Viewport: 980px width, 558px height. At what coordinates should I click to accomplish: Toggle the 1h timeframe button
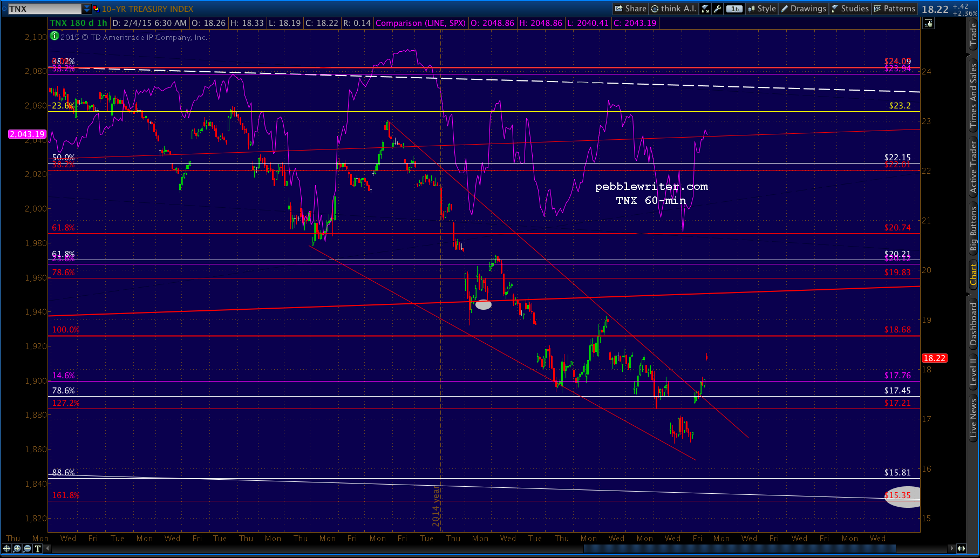(x=734, y=9)
